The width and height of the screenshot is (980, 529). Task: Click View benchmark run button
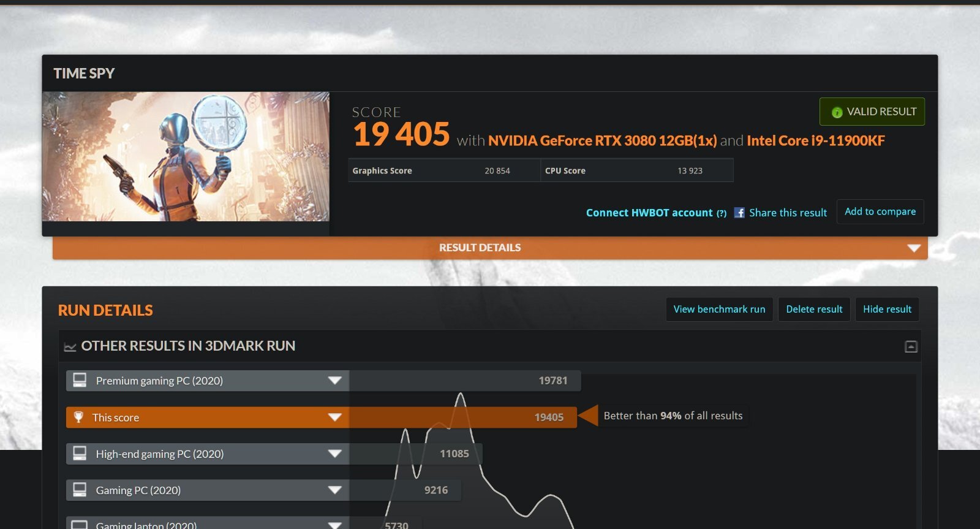point(719,309)
